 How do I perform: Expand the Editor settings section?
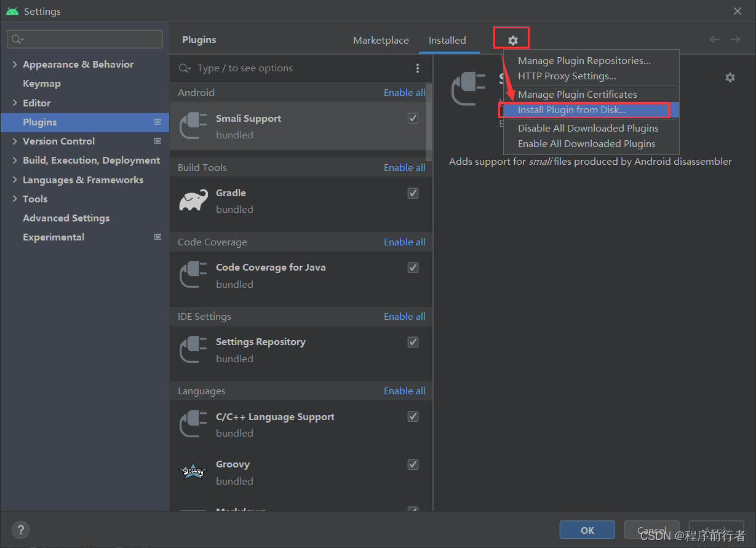(15, 103)
